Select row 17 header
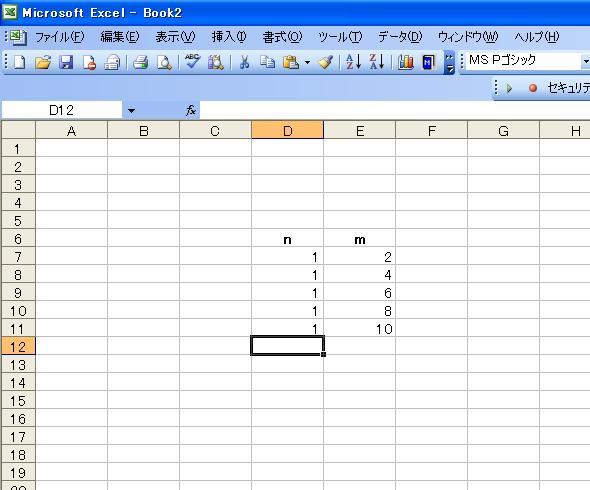 18,437
